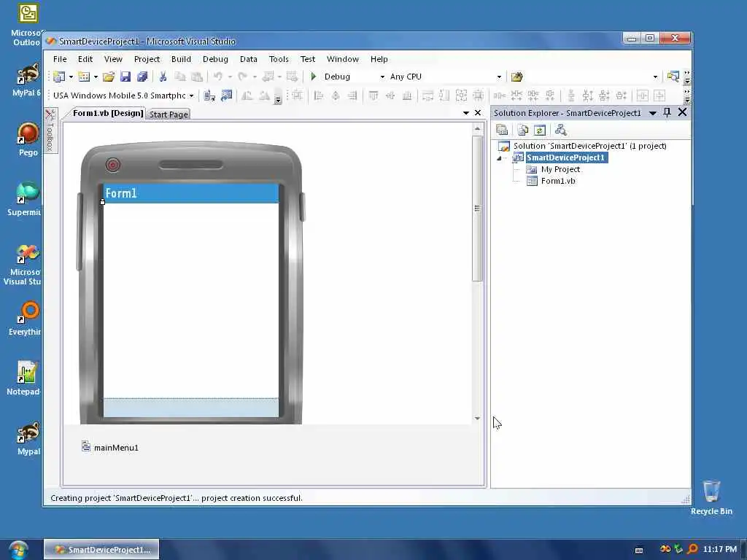Open the File menu
The image size is (747, 560).
[x=60, y=59]
